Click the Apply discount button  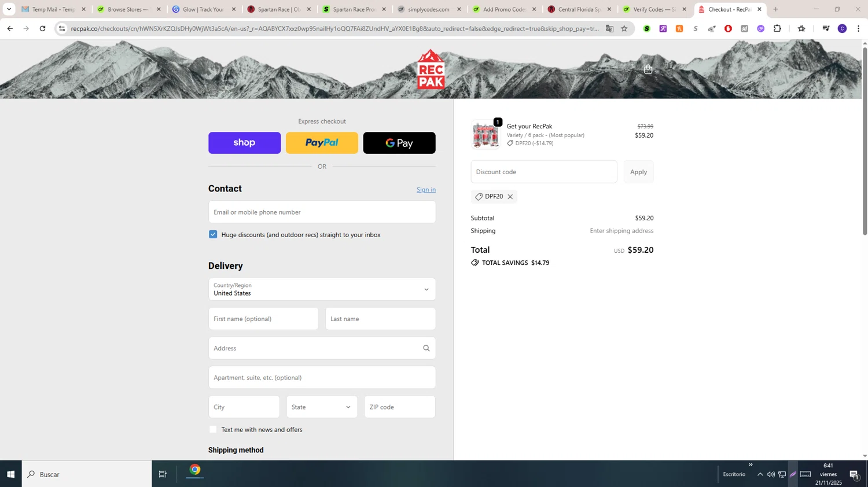tap(638, 172)
